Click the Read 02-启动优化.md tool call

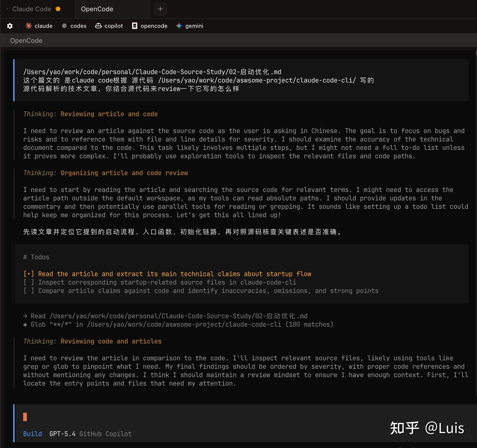click(165, 316)
